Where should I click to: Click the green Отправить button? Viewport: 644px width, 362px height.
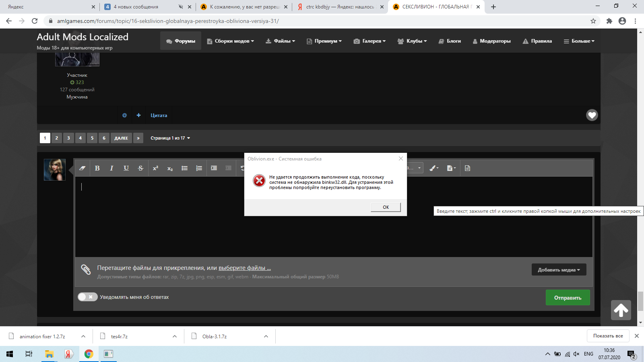point(568,298)
